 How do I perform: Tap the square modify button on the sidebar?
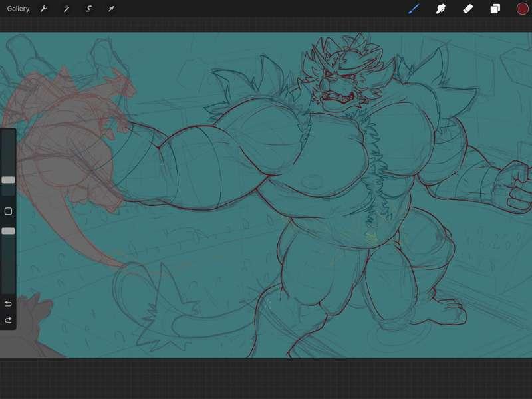8,211
